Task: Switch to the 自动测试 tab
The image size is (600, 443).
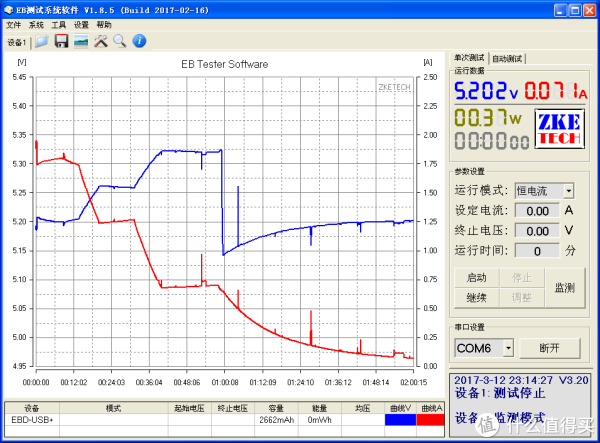Action: click(x=507, y=59)
